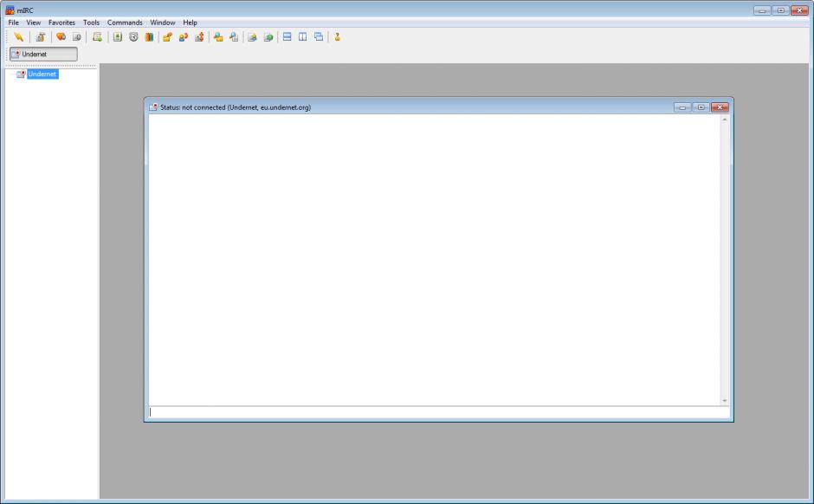Open the File menu
The image size is (814, 504).
14,23
